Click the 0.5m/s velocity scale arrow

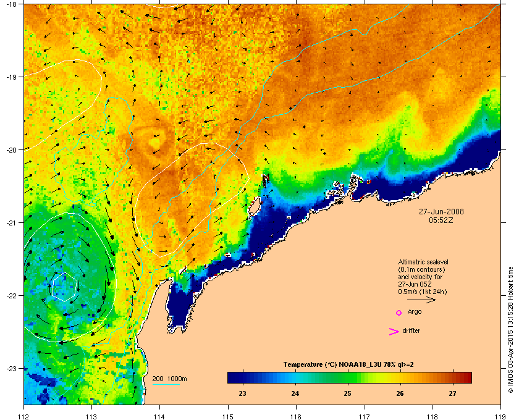point(421,300)
